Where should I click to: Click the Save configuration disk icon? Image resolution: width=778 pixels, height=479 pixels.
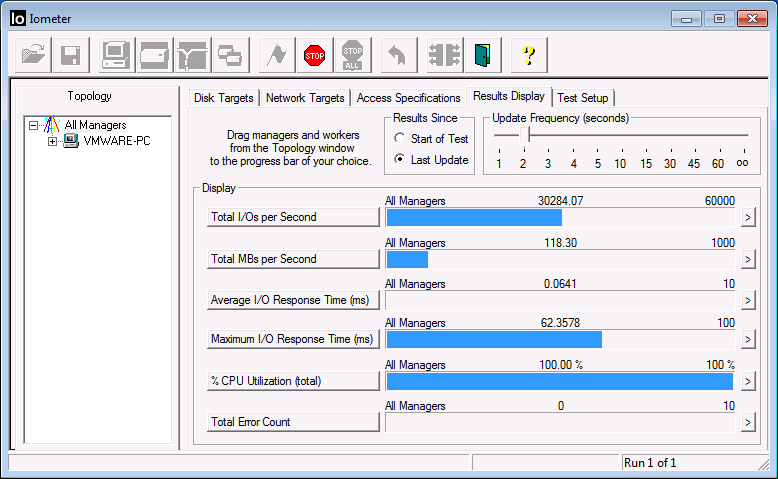(71, 55)
